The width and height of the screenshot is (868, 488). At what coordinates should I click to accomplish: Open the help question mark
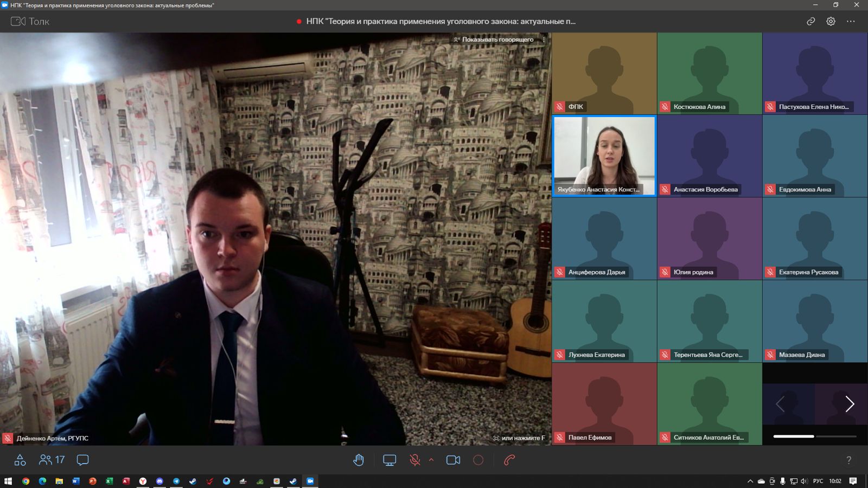pyautogui.click(x=848, y=460)
